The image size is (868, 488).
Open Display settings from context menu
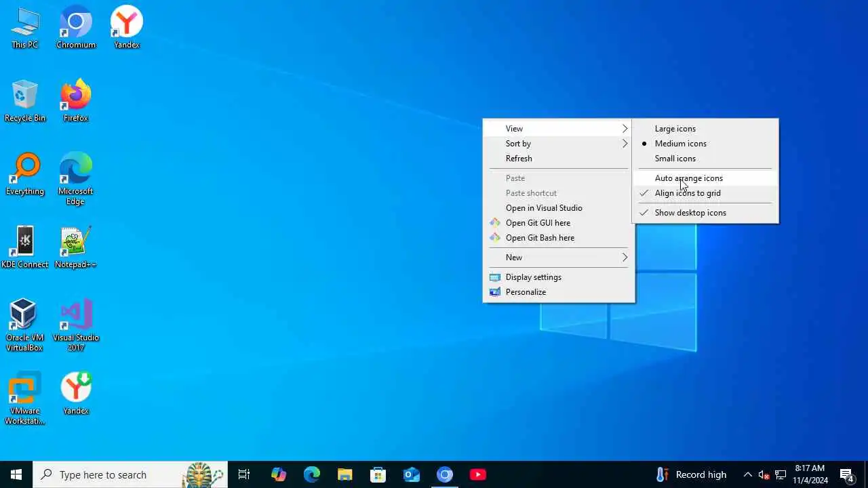click(x=558, y=277)
